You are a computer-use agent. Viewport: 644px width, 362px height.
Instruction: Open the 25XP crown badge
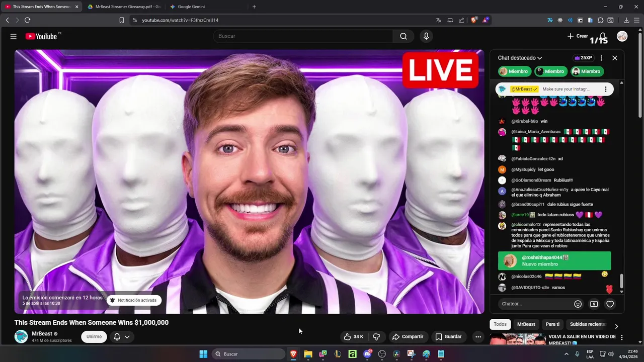(584, 58)
